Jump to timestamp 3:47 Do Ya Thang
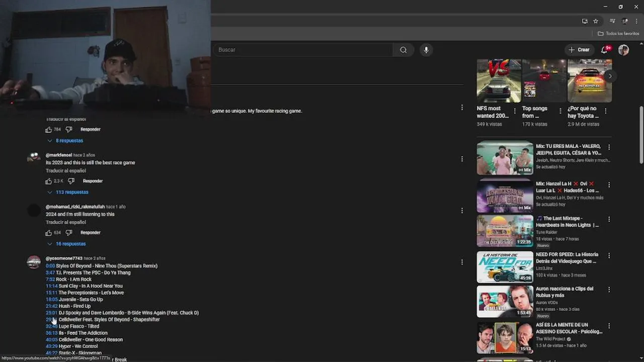 click(x=50, y=273)
